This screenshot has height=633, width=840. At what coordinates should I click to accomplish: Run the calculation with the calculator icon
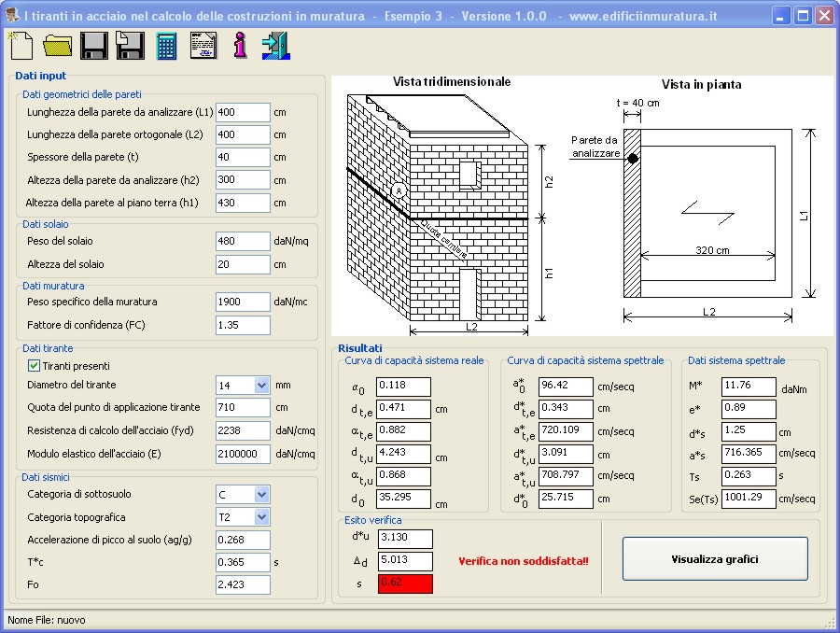166,46
